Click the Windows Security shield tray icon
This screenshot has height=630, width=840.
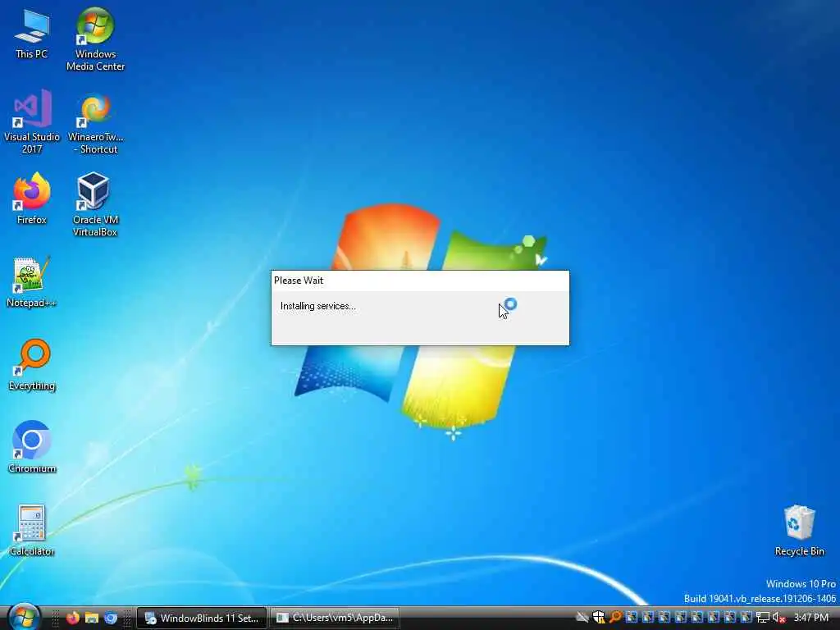tap(598, 618)
